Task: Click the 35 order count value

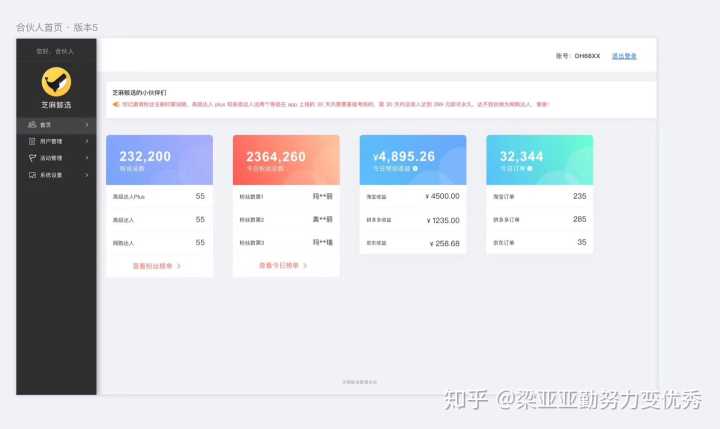Action: 582,242
